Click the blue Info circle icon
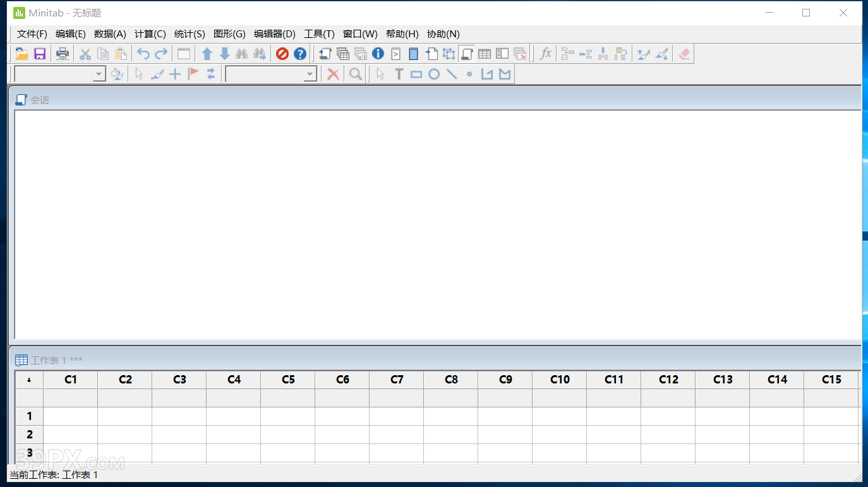868x487 pixels. [x=378, y=54]
